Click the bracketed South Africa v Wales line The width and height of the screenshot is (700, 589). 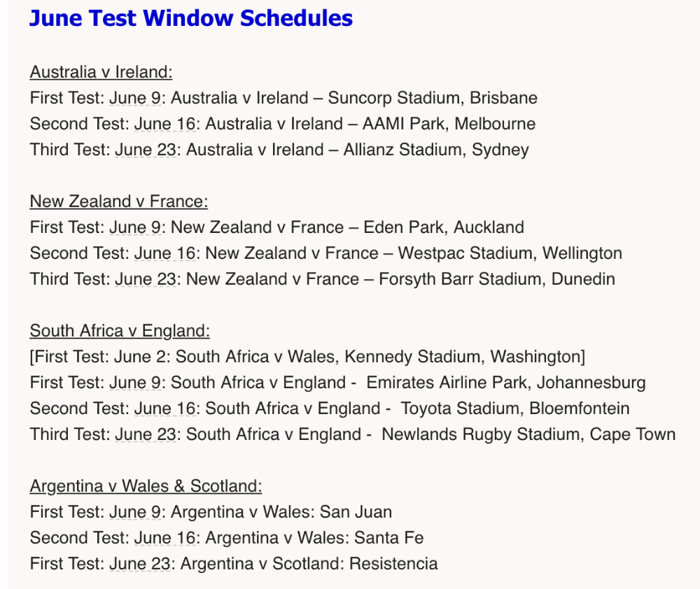(x=307, y=357)
